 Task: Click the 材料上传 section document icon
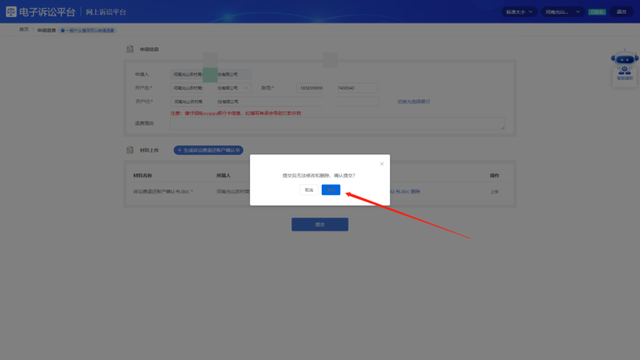[x=130, y=150]
